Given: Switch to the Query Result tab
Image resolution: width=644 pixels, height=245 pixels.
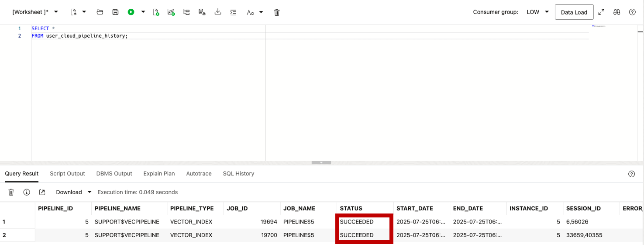Looking at the screenshot, I should coord(22,174).
